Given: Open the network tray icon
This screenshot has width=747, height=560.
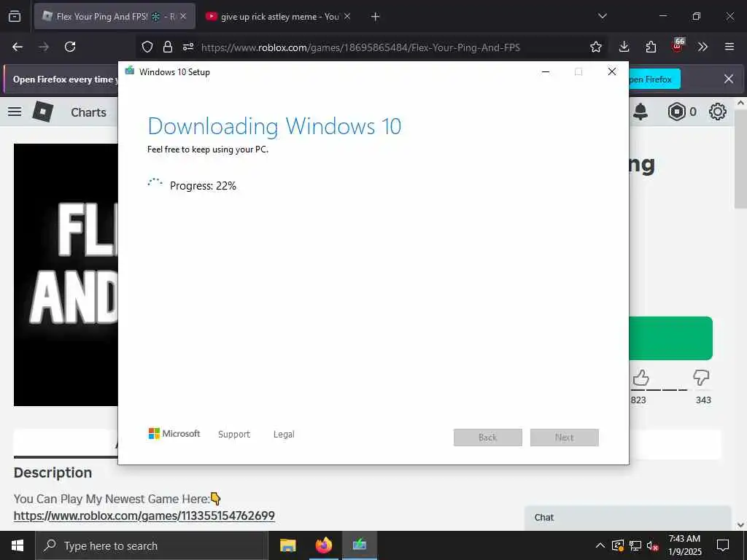Looking at the screenshot, I should (x=635, y=545).
